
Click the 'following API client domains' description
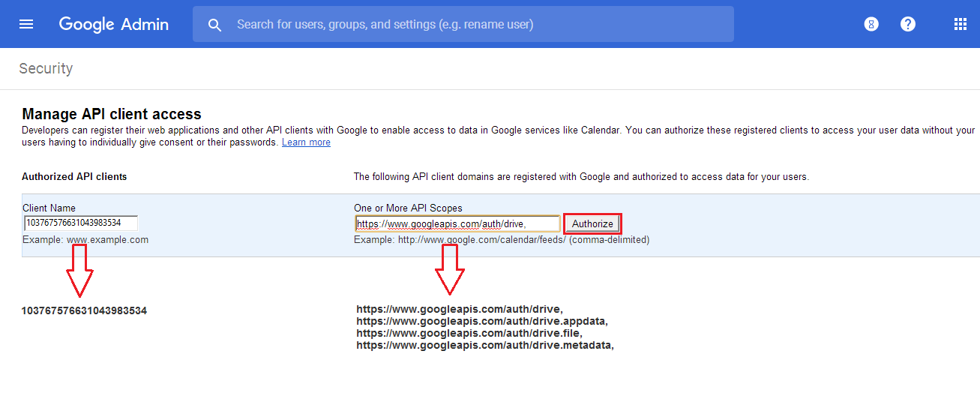[x=581, y=177]
